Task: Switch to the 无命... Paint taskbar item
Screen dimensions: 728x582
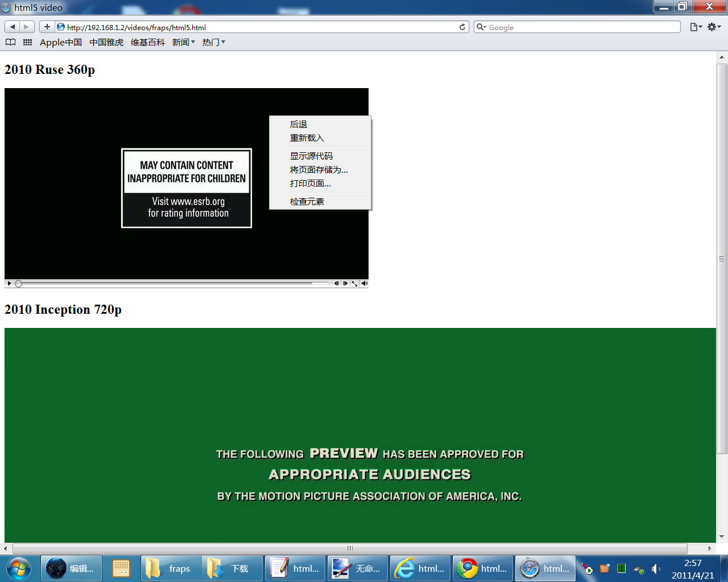Action: coord(358,568)
